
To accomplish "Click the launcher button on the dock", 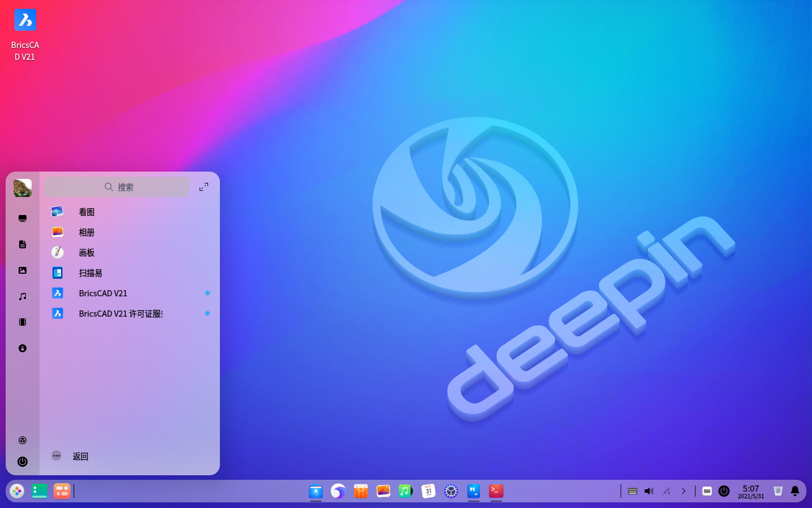I will tap(17, 491).
